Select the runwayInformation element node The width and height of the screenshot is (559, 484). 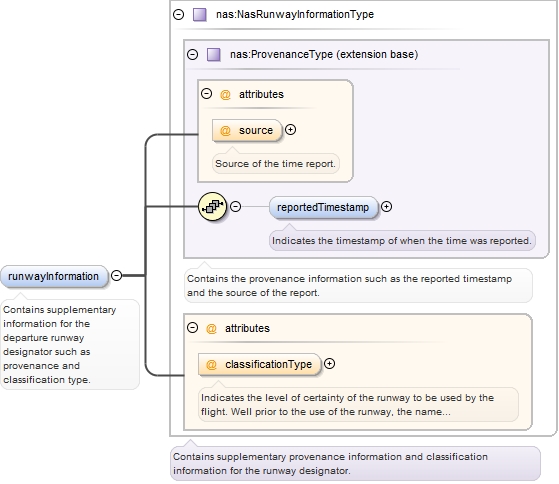click(54, 276)
